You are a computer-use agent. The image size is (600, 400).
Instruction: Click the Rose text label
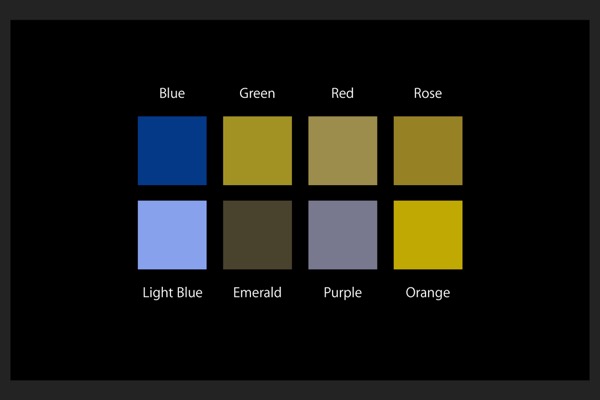point(428,93)
